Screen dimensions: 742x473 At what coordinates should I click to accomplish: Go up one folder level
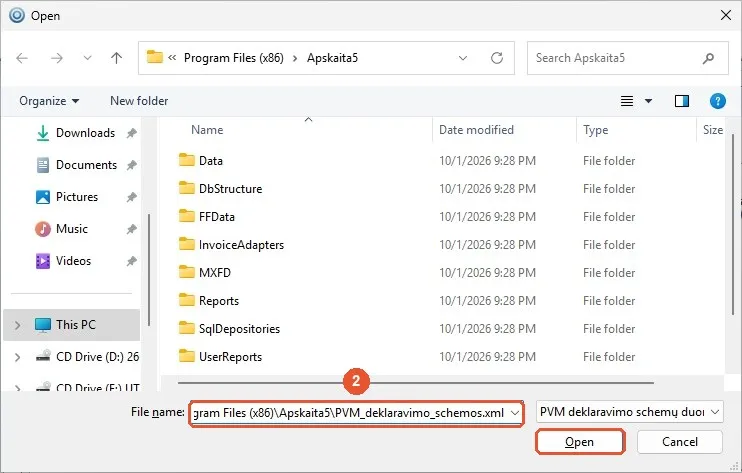(116, 58)
